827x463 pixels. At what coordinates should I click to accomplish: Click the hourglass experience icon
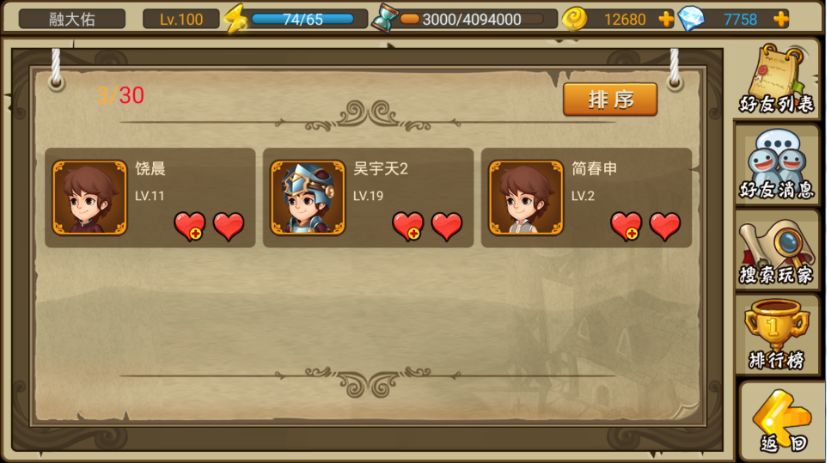[384, 20]
